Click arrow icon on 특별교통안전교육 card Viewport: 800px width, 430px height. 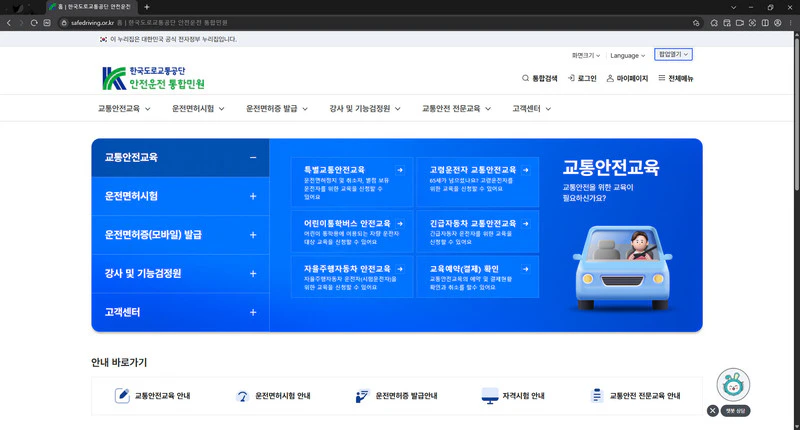[400, 170]
